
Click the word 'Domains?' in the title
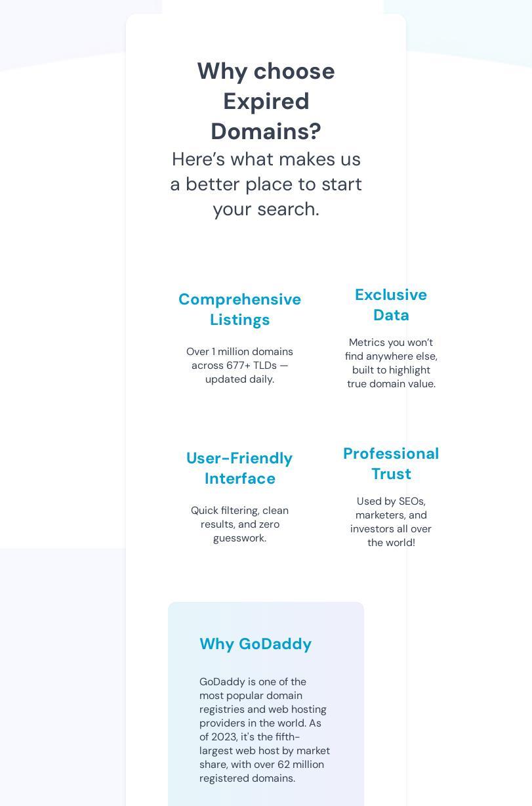click(x=266, y=131)
